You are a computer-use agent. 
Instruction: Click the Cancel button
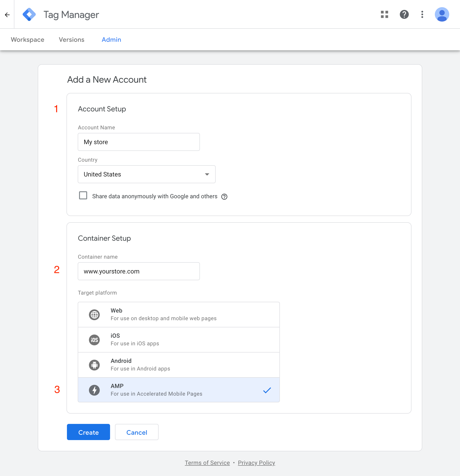click(x=137, y=432)
